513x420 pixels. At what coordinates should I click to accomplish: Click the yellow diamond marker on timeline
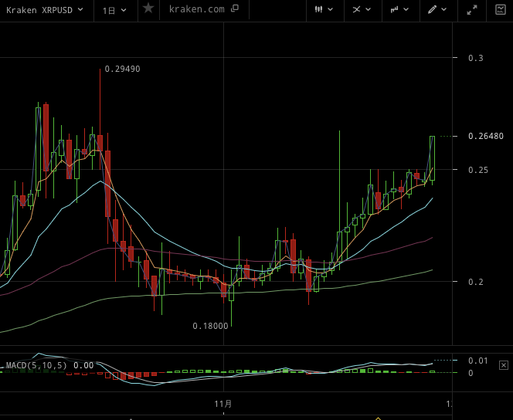pos(379,418)
